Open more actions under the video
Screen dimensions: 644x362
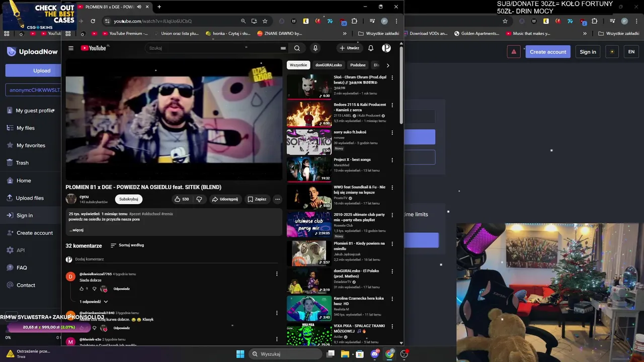277,199
